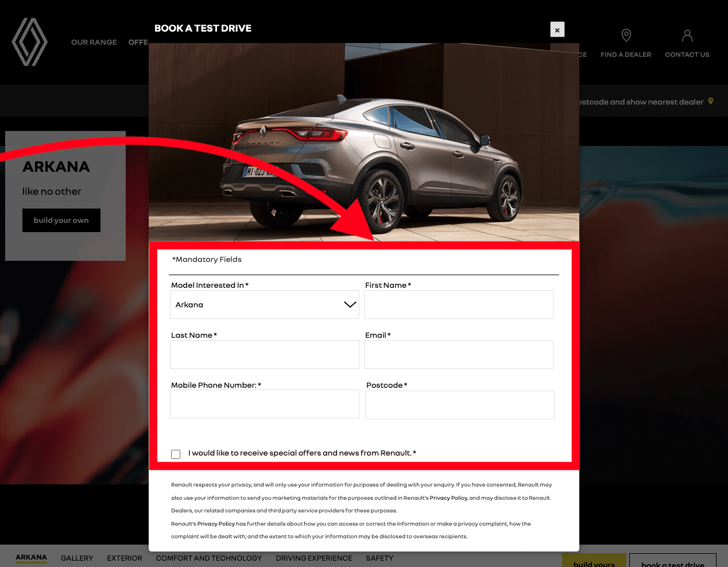The width and height of the screenshot is (728, 567).
Task: Select the Arkana tab in bottom bar
Action: click(x=31, y=557)
